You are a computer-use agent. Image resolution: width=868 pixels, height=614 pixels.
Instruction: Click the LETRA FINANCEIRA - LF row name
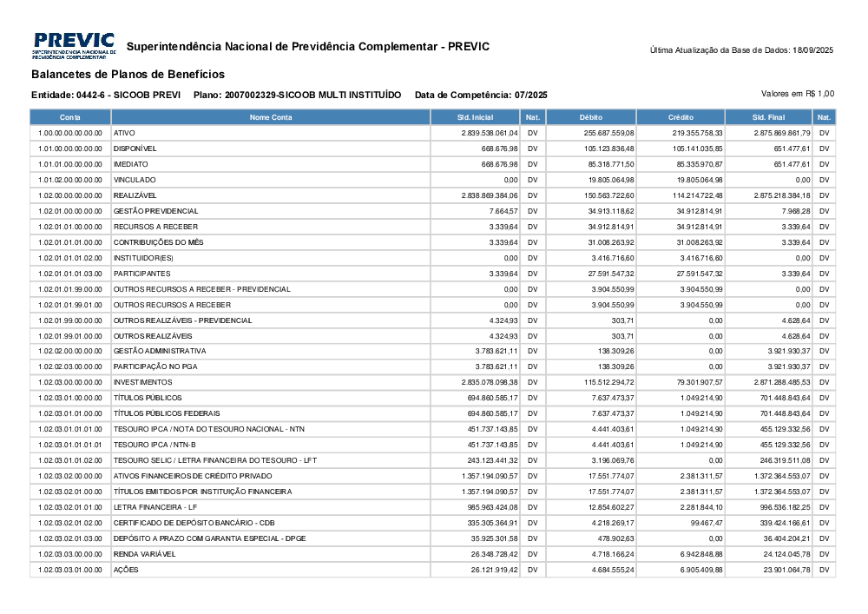[155, 507]
